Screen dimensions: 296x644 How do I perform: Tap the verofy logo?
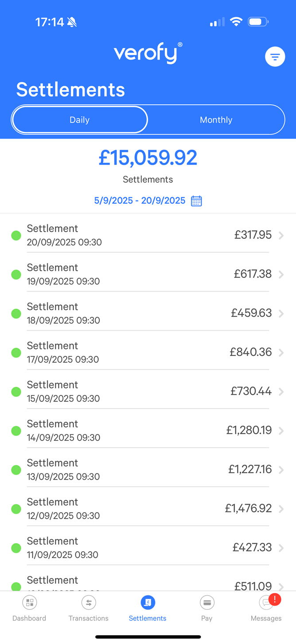coord(148,53)
